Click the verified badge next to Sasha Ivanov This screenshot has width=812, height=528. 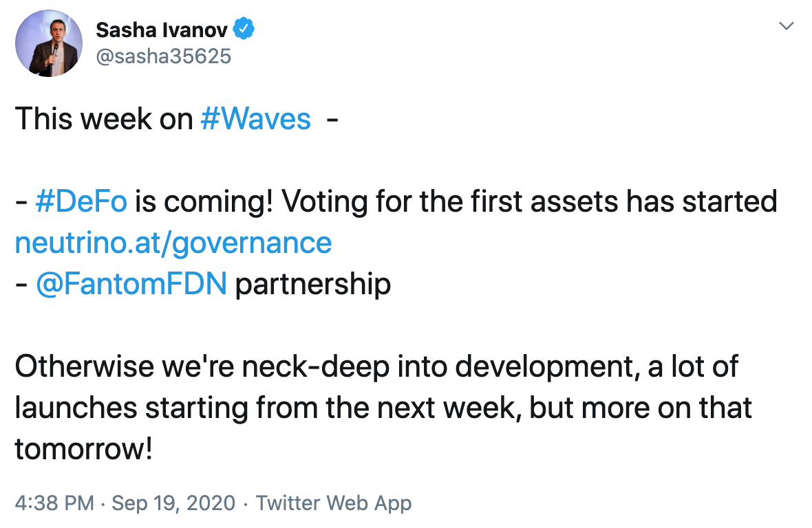tap(244, 30)
